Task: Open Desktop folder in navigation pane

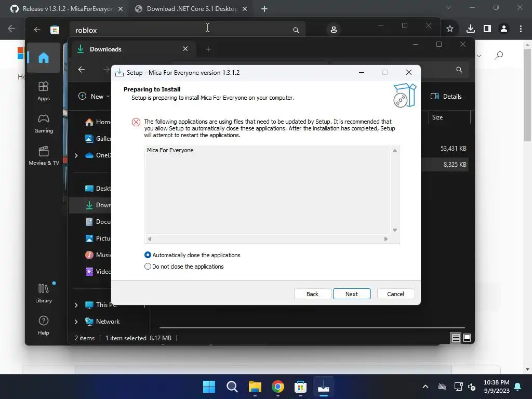Action: [98, 189]
